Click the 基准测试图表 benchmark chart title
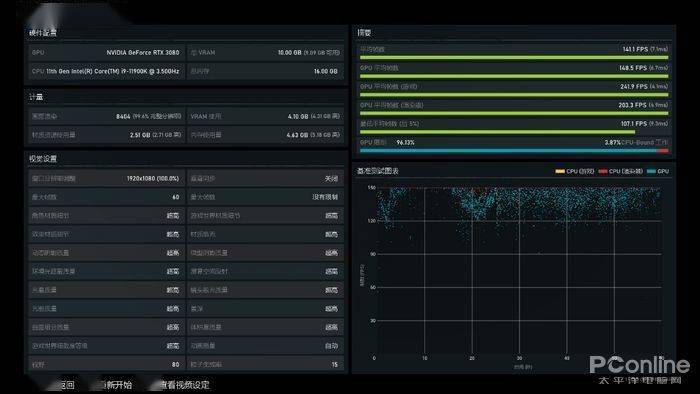Viewport: 700px width, 394px height. pos(378,171)
